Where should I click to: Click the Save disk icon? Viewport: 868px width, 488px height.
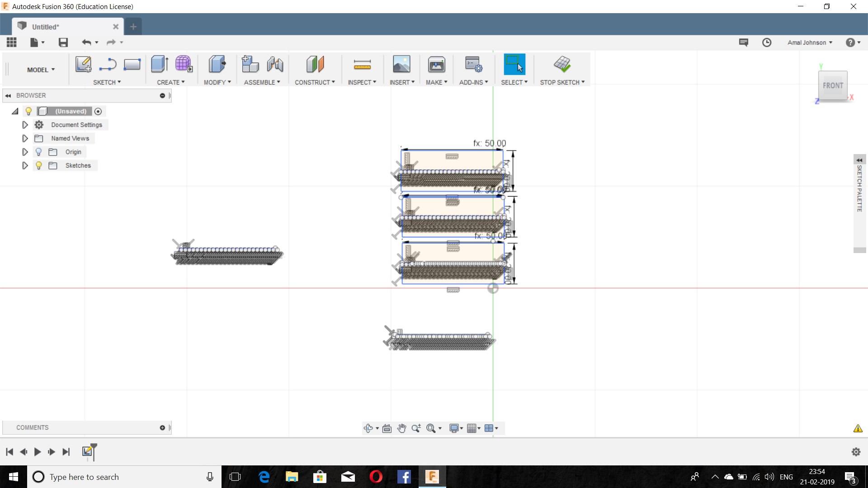(x=63, y=42)
